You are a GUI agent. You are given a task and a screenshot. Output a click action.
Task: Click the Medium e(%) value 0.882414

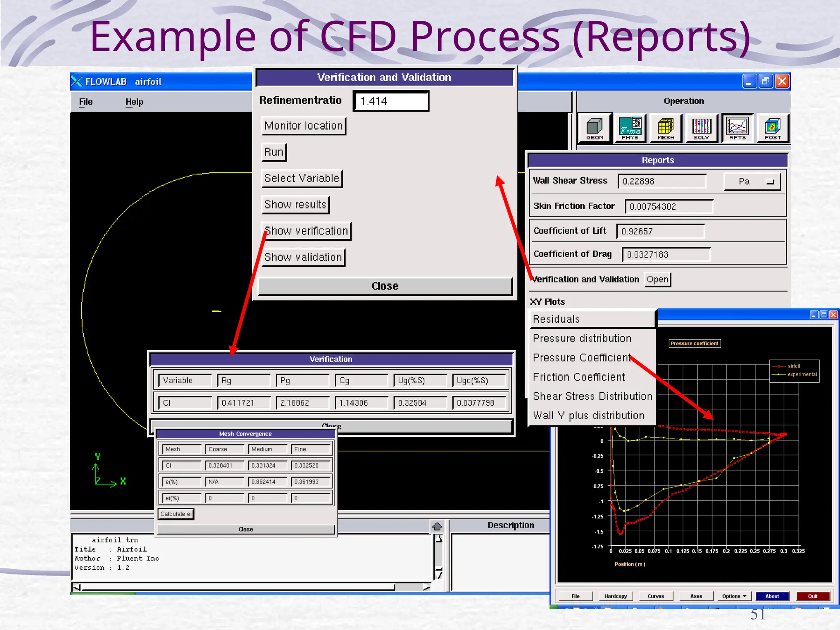click(268, 482)
